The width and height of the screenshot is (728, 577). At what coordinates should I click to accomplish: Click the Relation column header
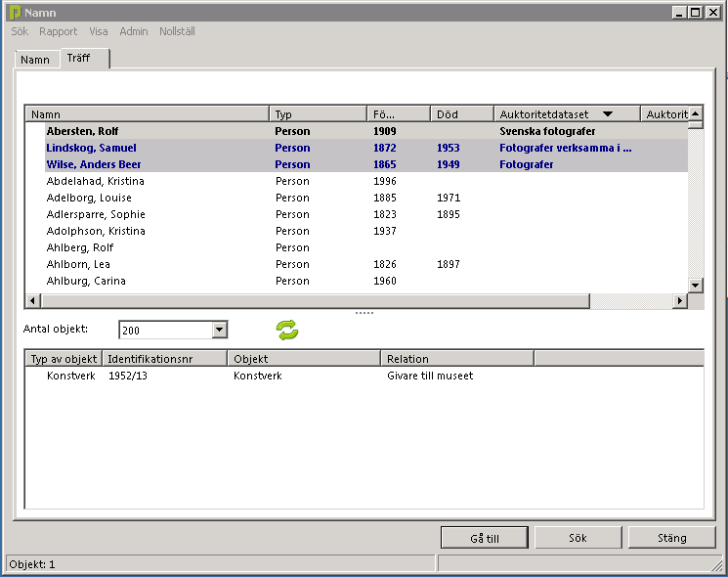457,359
